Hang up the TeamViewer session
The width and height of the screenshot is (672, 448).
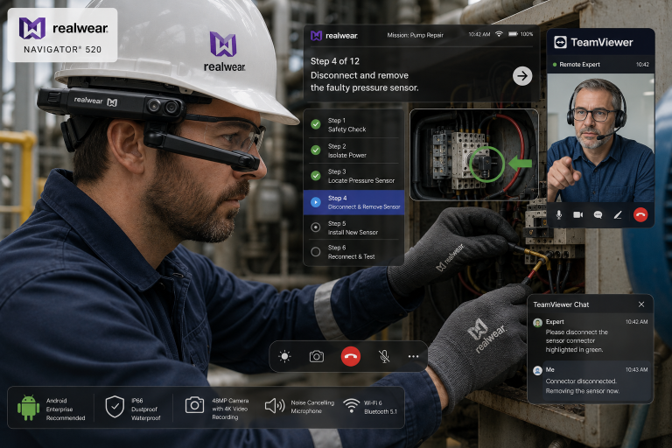click(640, 215)
